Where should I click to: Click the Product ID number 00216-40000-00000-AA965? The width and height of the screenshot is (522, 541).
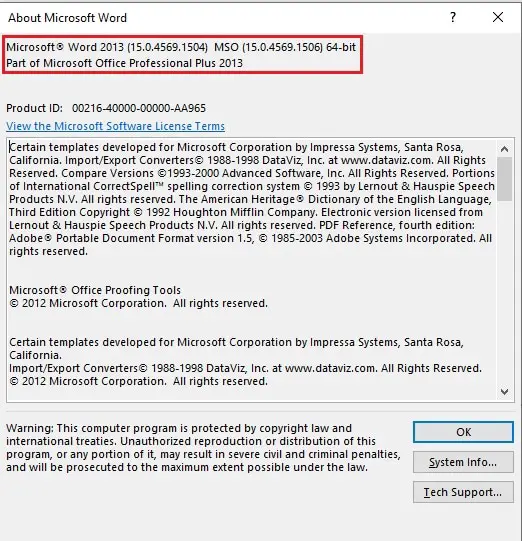(x=139, y=108)
